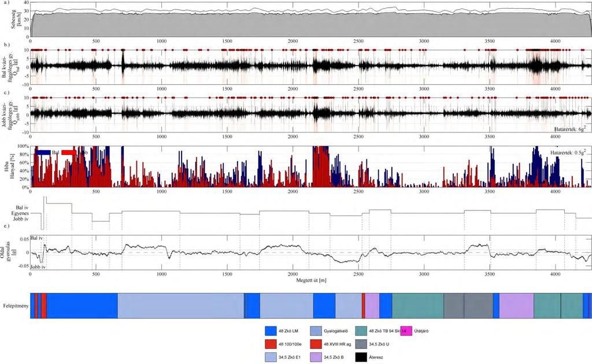Screen dimensions: 592x364
Task: Click the 'Útátjáró' legend label
Action: pyautogui.click(x=421, y=331)
